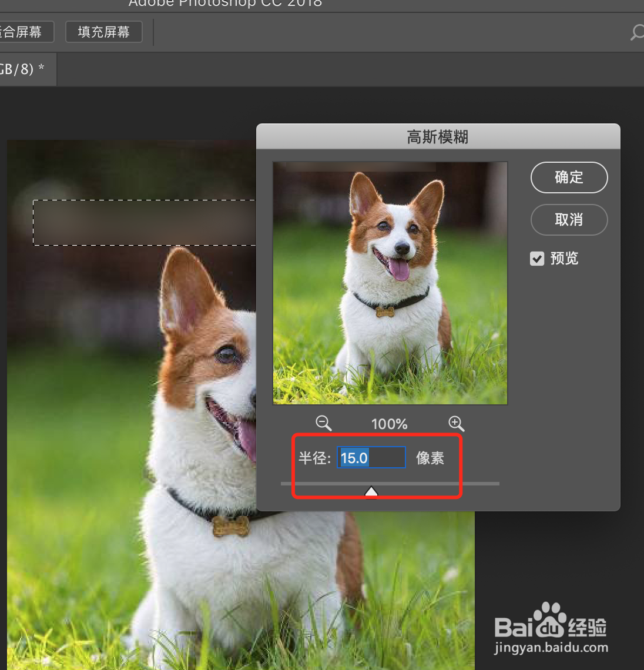This screenshot has width=644, height=670.
Task: Click the zoom in magnifier in Gaussian Blur dialog
Action: pos(456,423)
